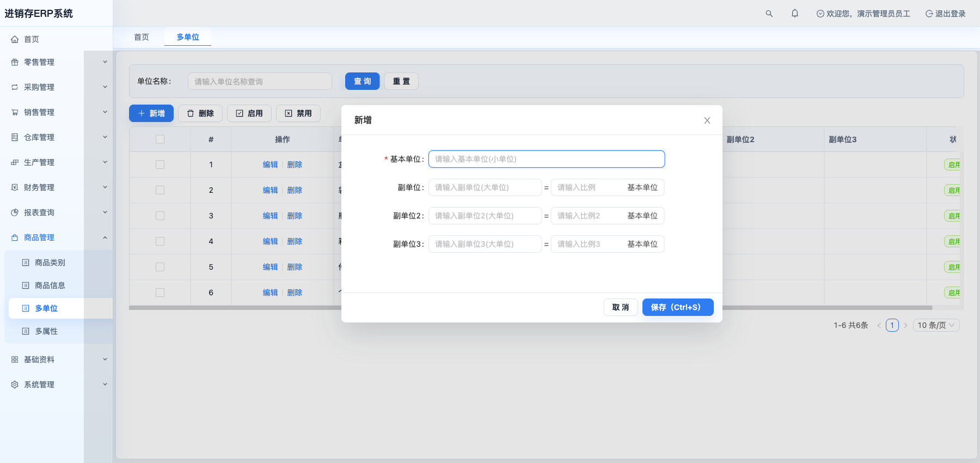Click the 系统管理 gear icon
The image size is (980, 463).
tap(15, 385)
